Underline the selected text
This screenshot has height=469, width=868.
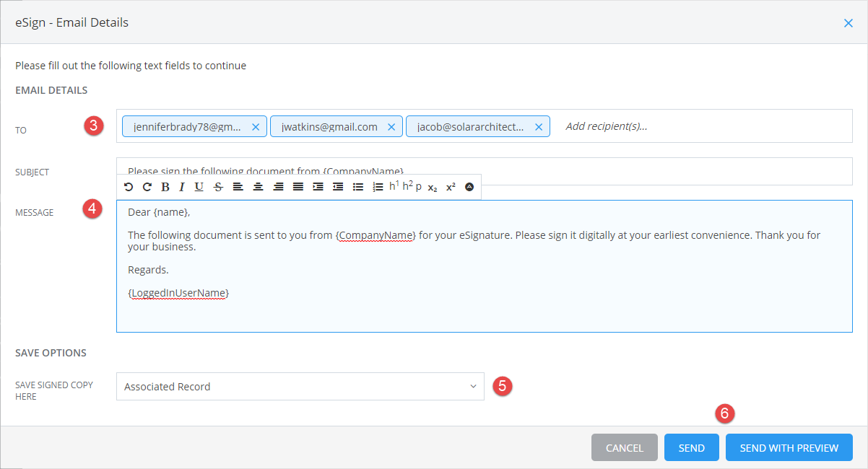coord(199,187)
